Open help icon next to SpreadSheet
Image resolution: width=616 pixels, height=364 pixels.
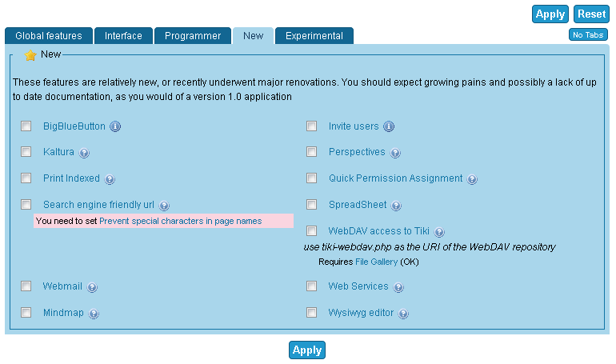(396, 206)
